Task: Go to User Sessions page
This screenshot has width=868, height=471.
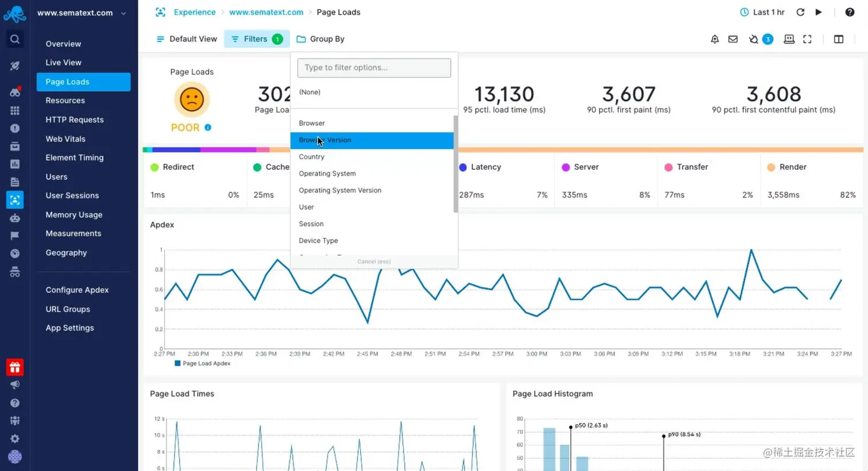Action: (x=83, y=196)
